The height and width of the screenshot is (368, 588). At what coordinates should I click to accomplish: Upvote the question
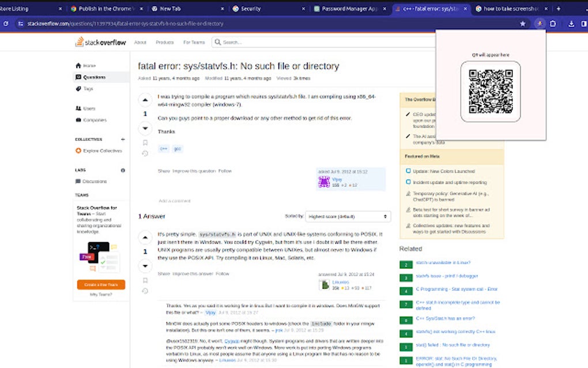[145, 99]
